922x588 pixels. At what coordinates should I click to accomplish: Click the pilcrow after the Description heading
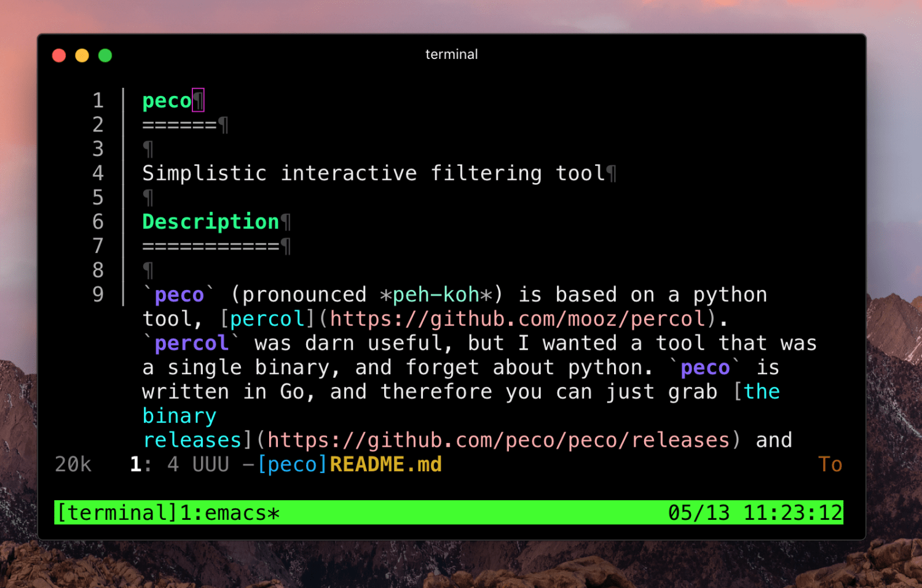pyautogui.click(x=286, y=222)
